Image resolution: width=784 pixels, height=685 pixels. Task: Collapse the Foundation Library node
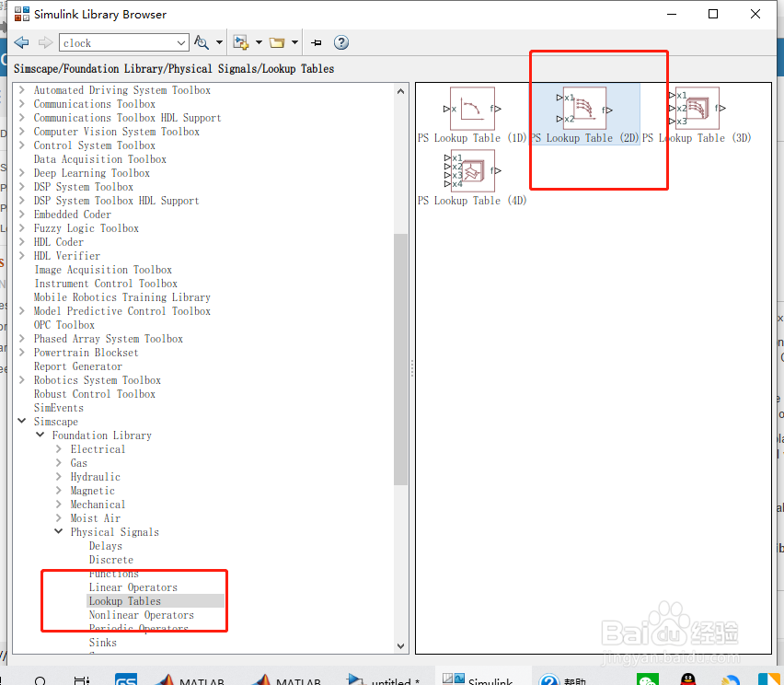coord(40,435)
